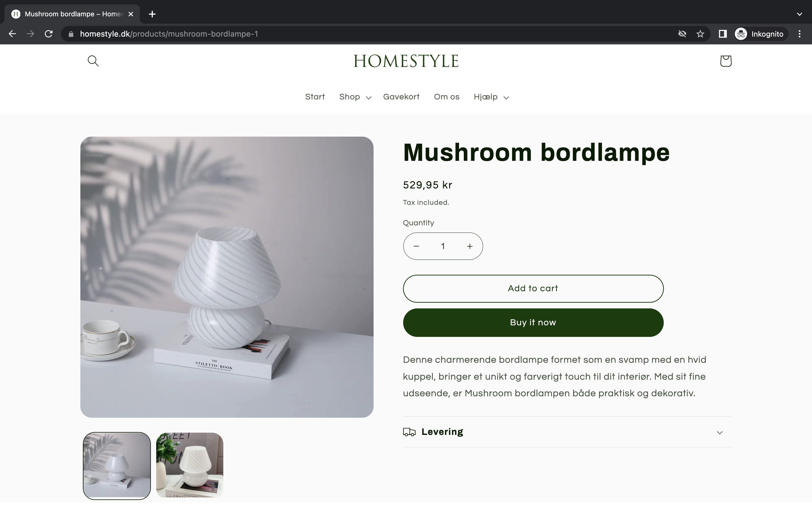The height and width of the screenshot is (507, 812).
Task: Open the Chrome three-dot menu
Action: pyautogui.click(x=800, y=34)
